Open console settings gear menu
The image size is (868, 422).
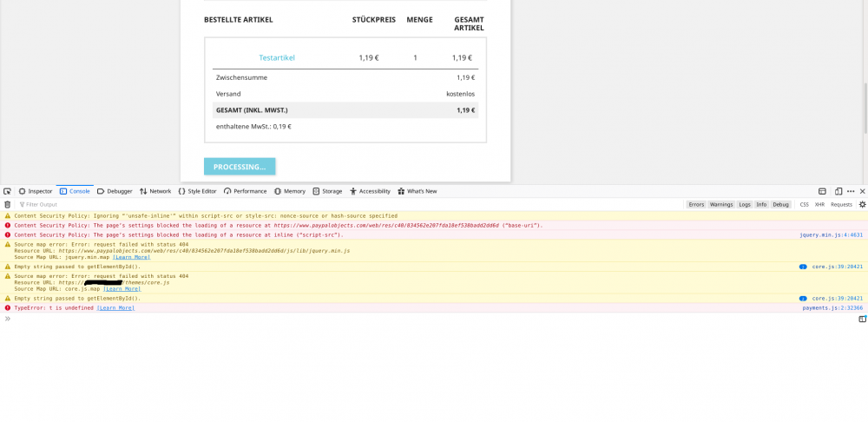[x=862, y=204]
